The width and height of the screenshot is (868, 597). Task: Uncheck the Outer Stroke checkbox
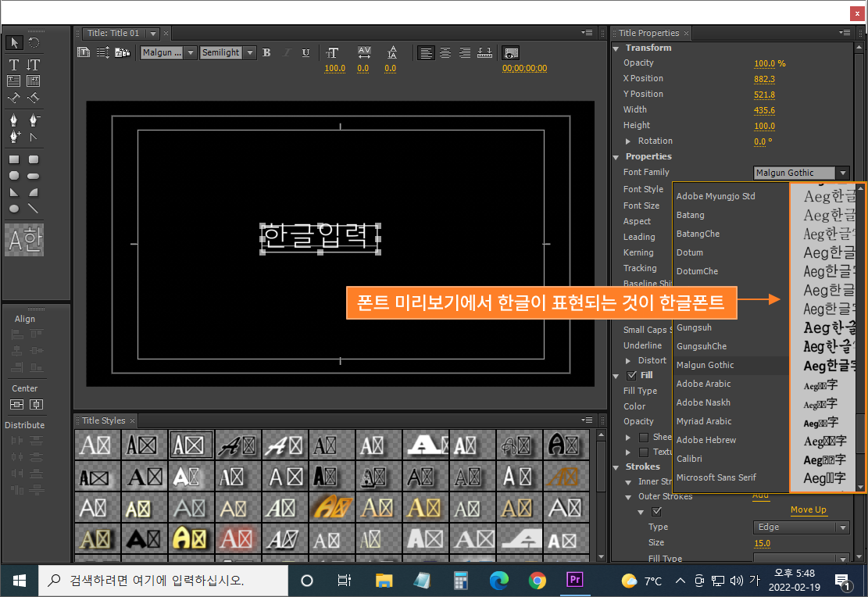click(x=656, y=511)
